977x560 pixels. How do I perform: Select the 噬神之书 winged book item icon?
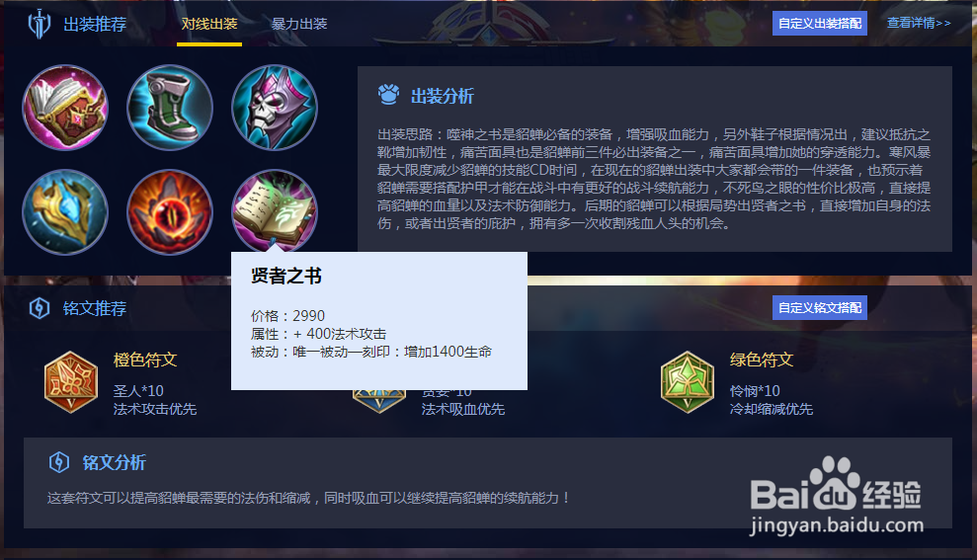pos(65,108)
